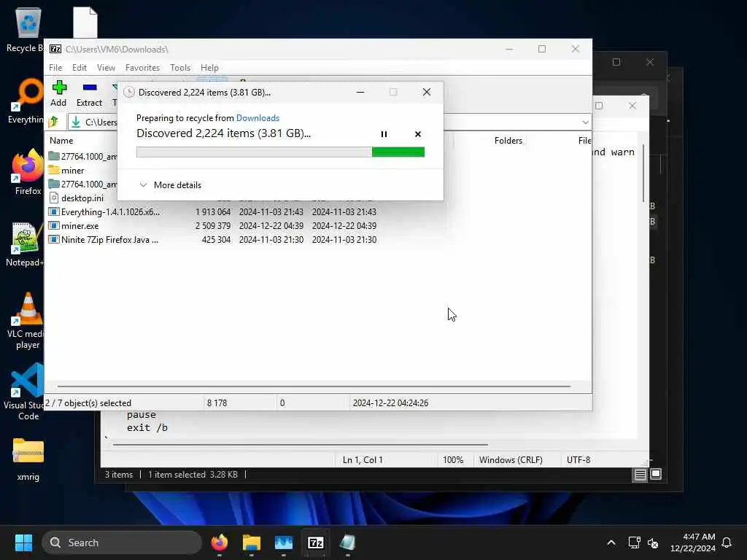Open the View menu in 7-Zip

pos(107,68)
